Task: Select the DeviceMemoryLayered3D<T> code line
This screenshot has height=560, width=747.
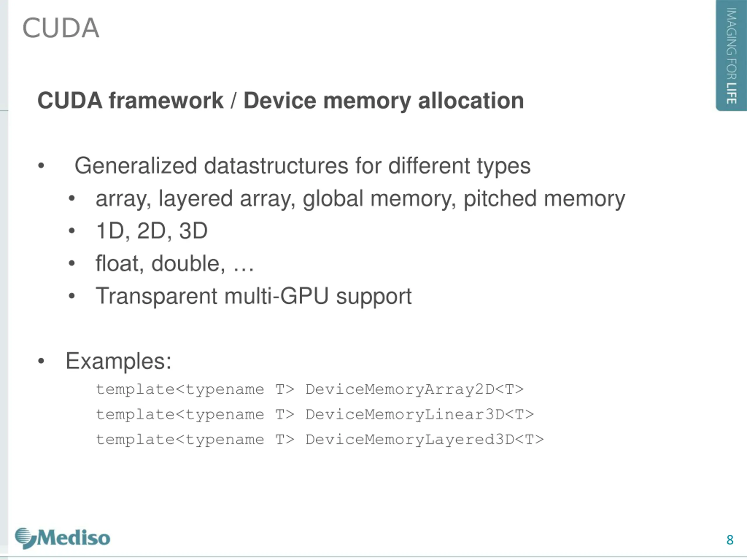Action: 320,440
